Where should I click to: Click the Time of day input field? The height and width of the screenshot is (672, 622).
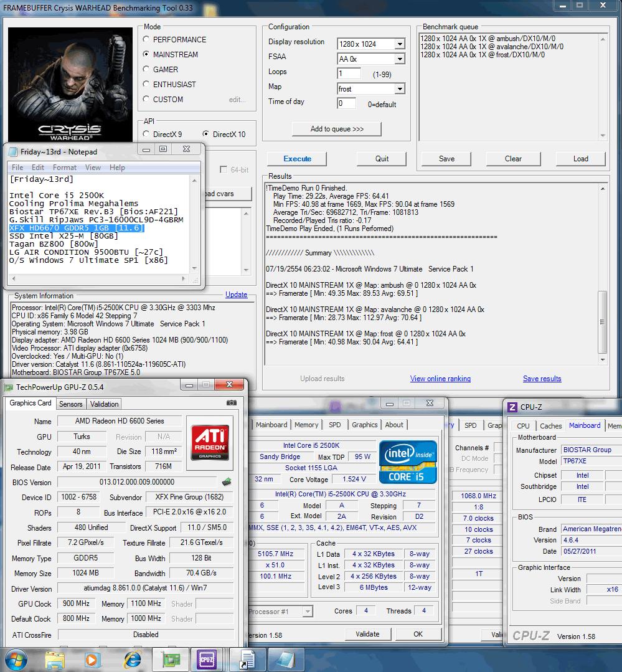[x=347, y=103]
